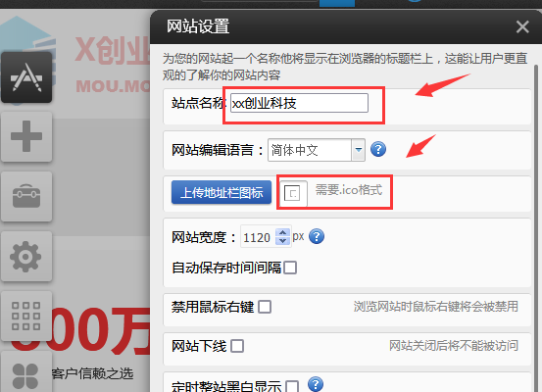Click the 上传地址栏图标 button
Screen dimensions: 542x392
(x=222, y=192)
